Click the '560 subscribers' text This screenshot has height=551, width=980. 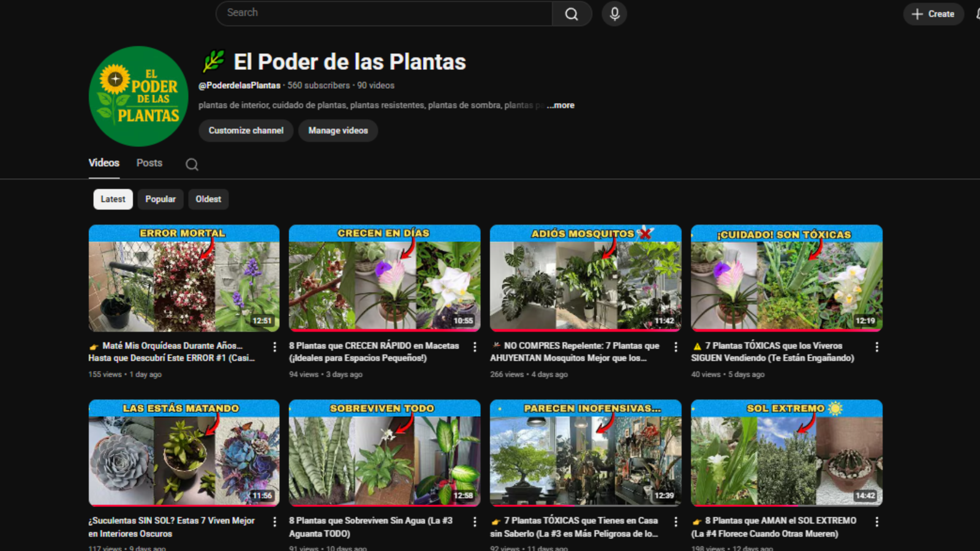(x=318, y=86)
